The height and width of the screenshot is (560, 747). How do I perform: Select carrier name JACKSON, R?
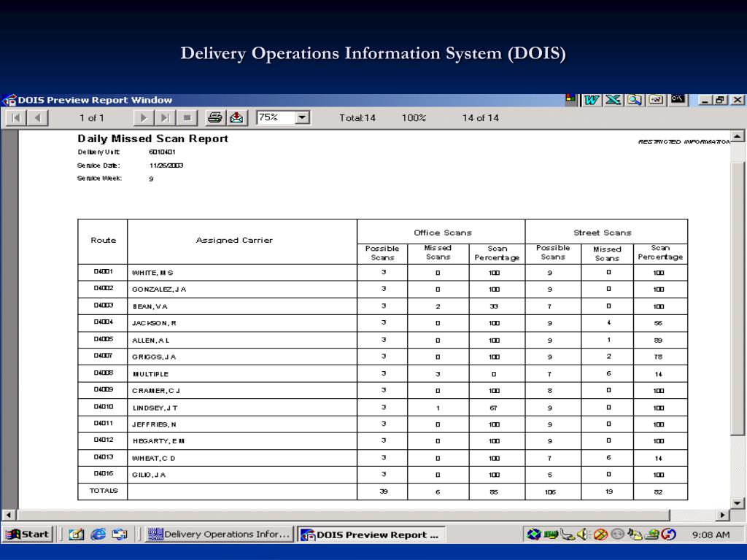tap(155, 323)
